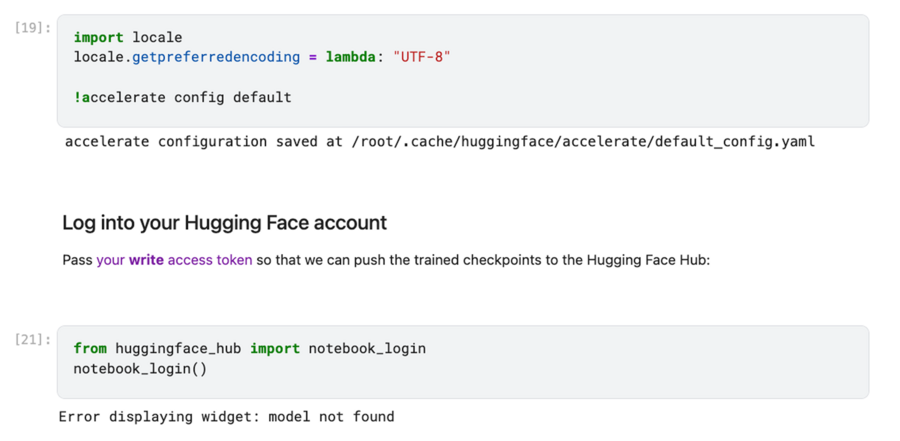Click the "UTF-8" string in the first cell

pyautogui.click(x=413, y=57)
